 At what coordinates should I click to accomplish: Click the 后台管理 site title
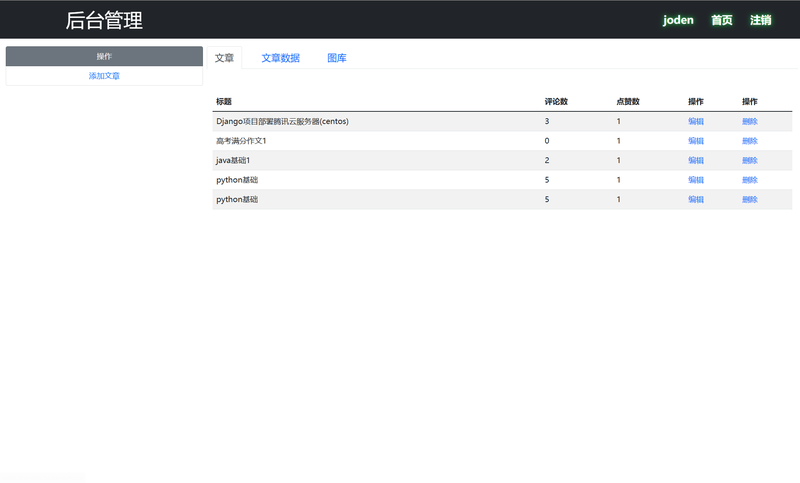click(x=104, y=20)
